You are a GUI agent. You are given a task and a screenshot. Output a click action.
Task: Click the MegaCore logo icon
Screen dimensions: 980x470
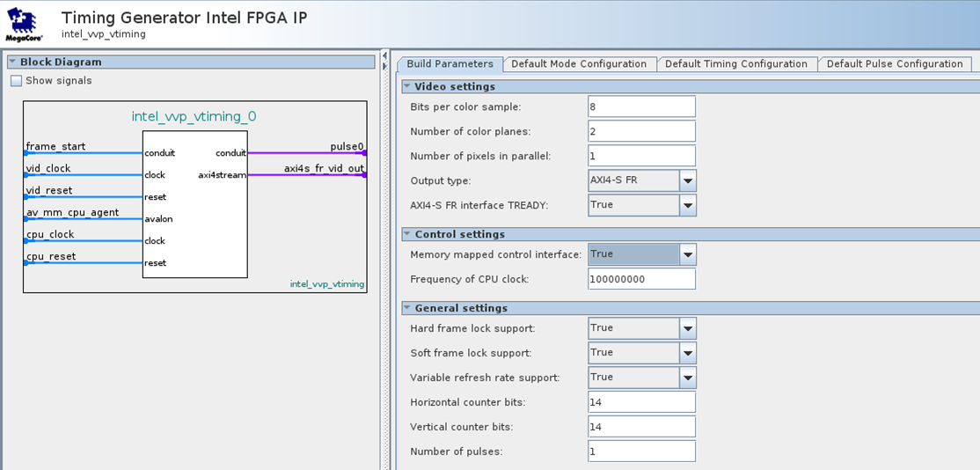pos(25,24)
